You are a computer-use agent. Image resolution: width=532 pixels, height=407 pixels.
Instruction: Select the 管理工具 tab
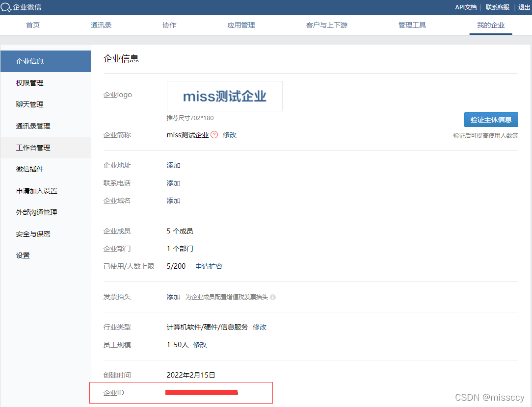tap(412, 25)
